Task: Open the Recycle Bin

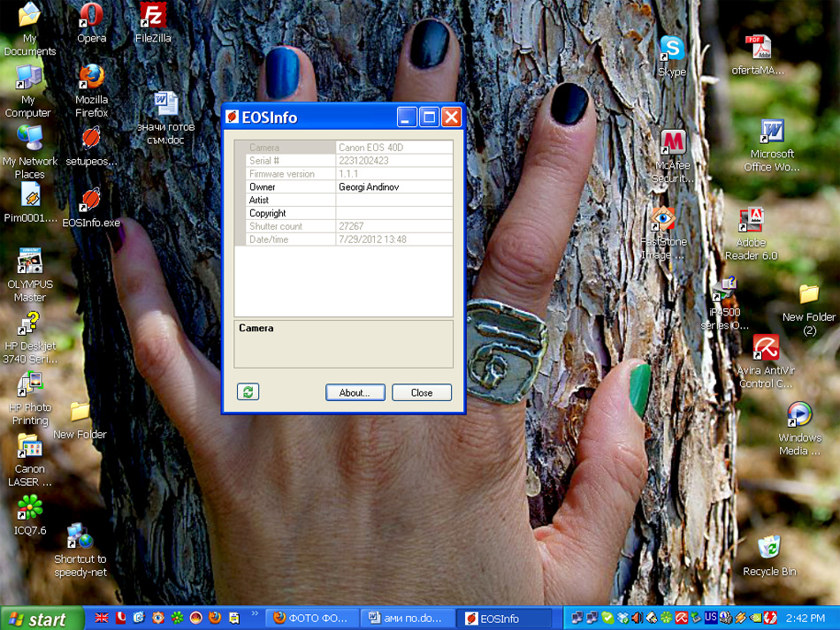Action: [x=768, y=549]
